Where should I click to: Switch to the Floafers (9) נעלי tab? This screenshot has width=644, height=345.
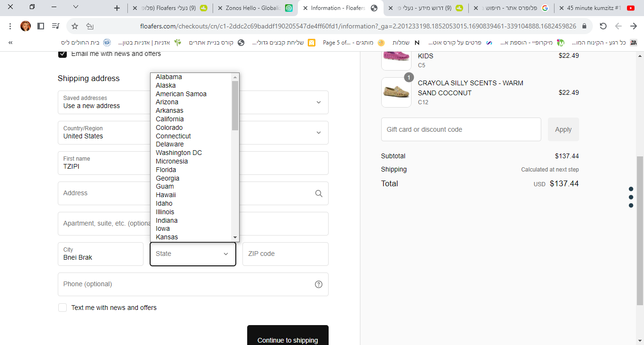tap(170, 8)
